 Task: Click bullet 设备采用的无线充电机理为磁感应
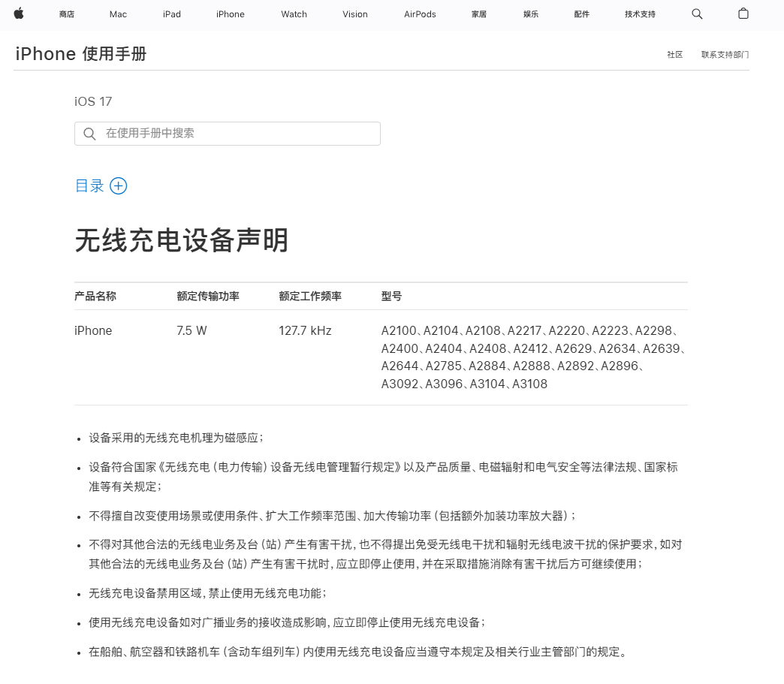(x=176, y=438)
